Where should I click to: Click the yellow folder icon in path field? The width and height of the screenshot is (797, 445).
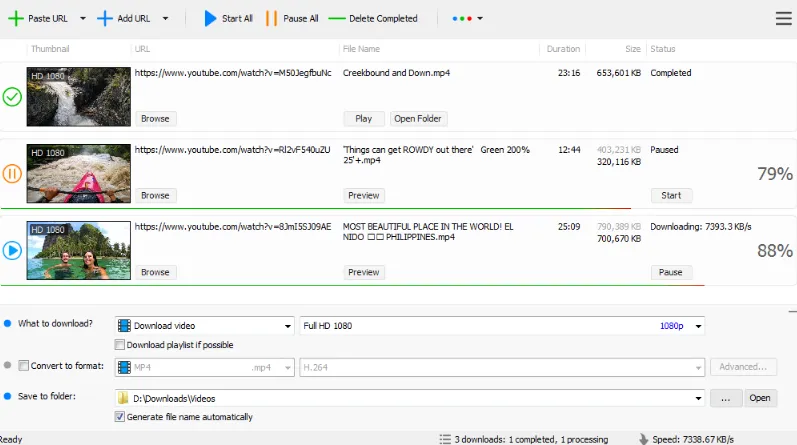click(x=123, y=398)
